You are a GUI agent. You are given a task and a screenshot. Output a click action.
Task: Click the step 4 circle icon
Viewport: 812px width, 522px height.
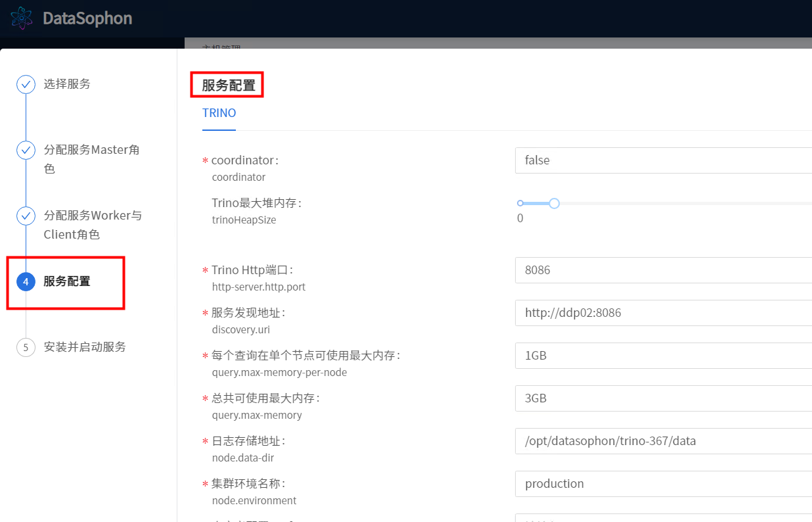(x=26, y=281)
